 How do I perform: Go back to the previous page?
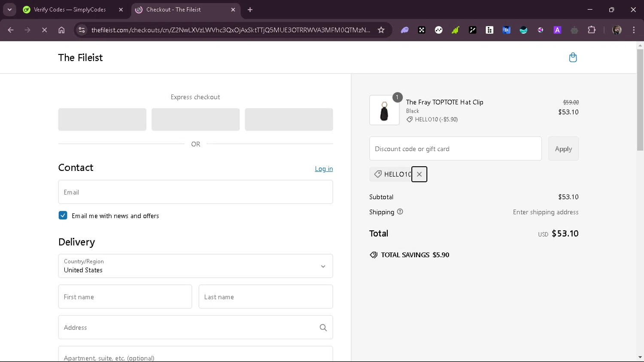pos(11,30)
